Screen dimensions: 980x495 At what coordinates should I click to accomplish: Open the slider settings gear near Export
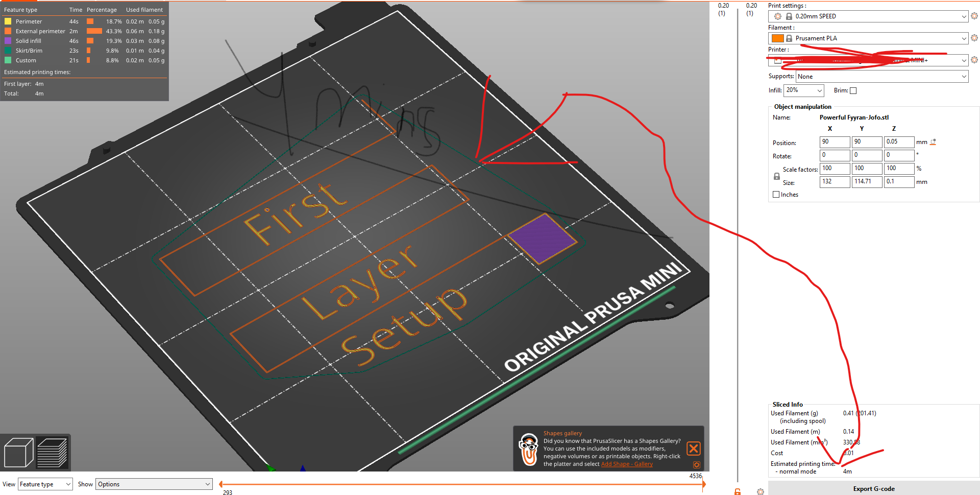pyautogui.click(x=761, y=491)
